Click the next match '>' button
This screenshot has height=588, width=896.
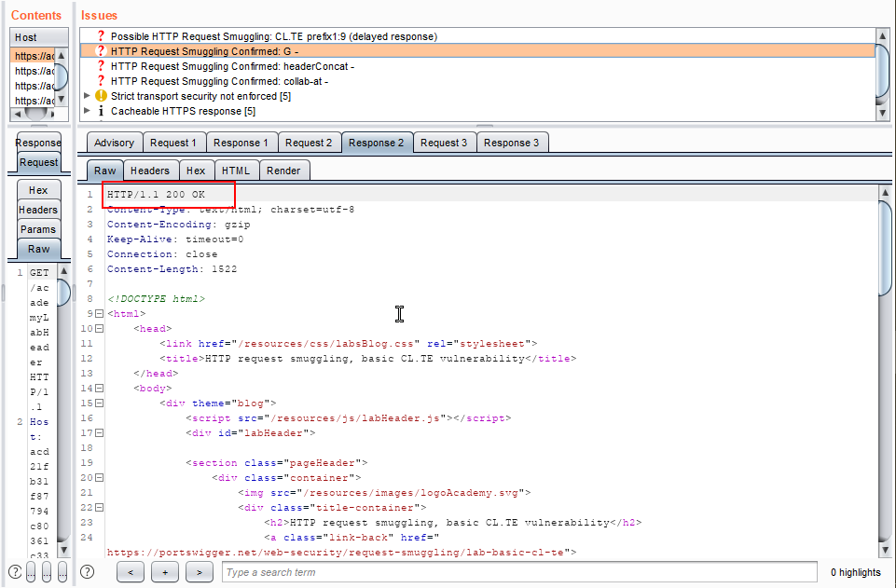(x=199, y=571)
